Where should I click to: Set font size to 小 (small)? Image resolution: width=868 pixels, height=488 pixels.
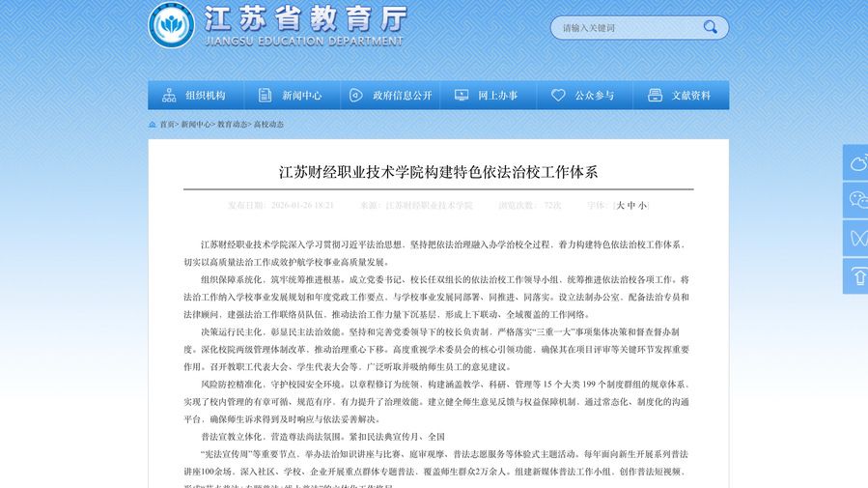coord(642,206)
